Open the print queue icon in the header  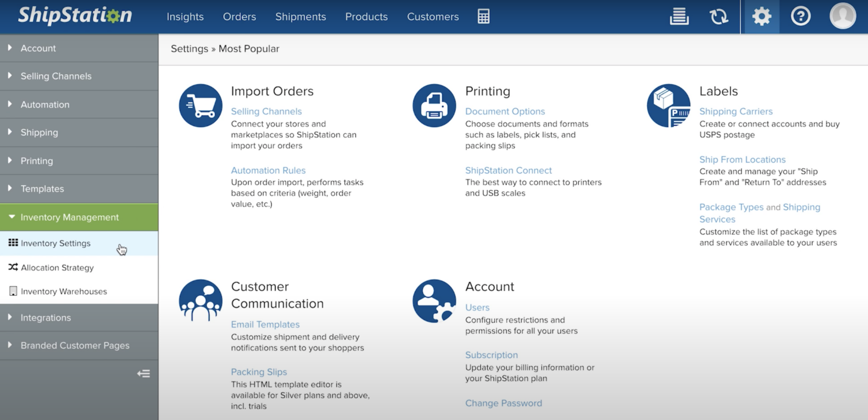(679, 16)
